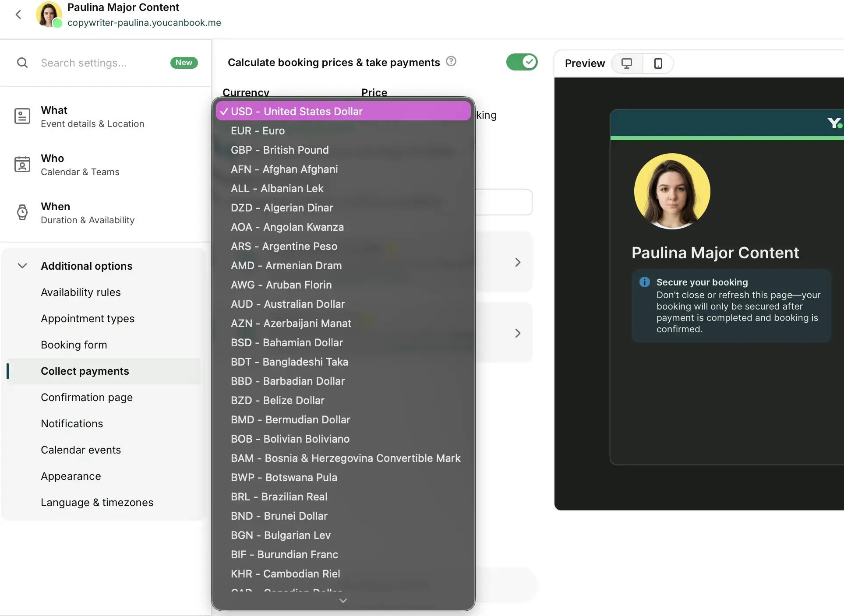844x616 pixels.
Task: Show more currencies with the down chevron
Action: click(x=343, y=601)
